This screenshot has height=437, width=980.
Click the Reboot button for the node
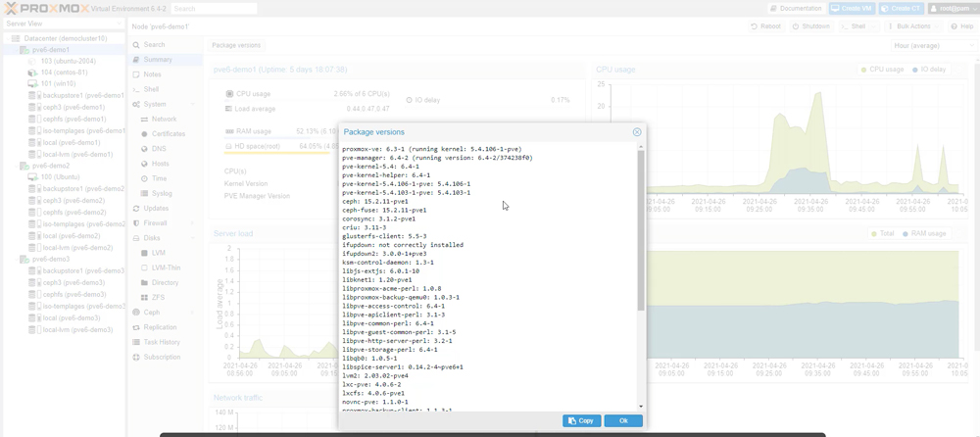(x=766, y=26)
